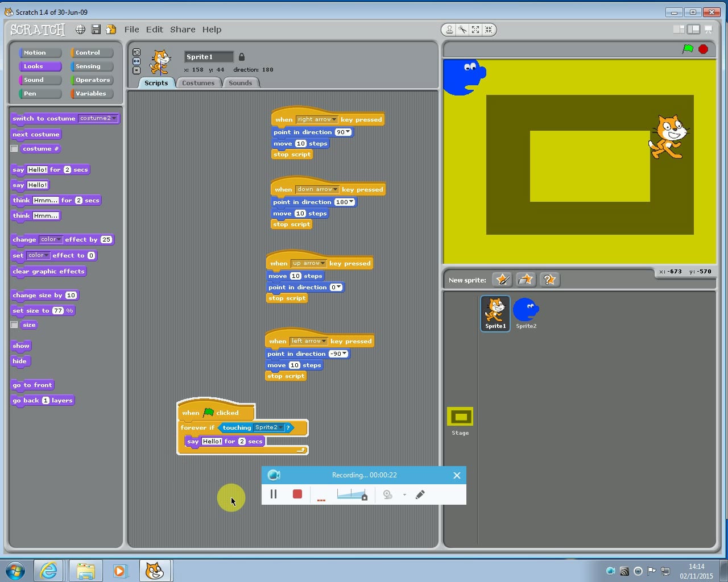Screen dimensions: 728x582
Task: Open the Share menu
Action: point(183,30)
